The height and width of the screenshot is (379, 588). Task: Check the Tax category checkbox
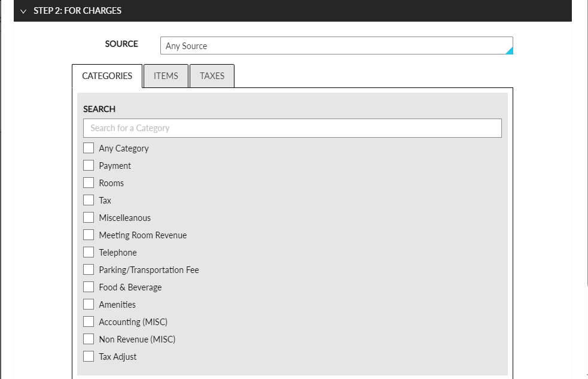[x=89, y=200]
